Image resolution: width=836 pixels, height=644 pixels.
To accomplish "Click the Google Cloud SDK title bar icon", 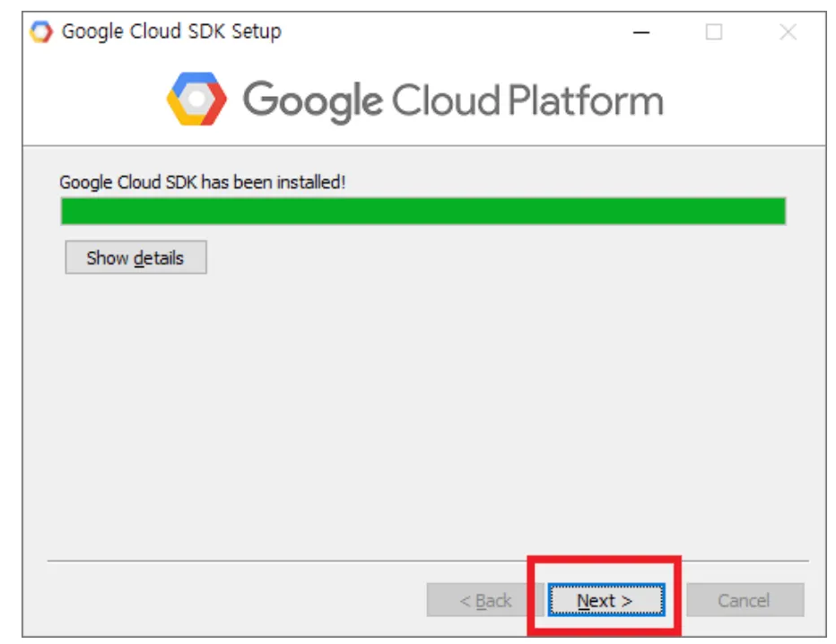I will point(41,32).
